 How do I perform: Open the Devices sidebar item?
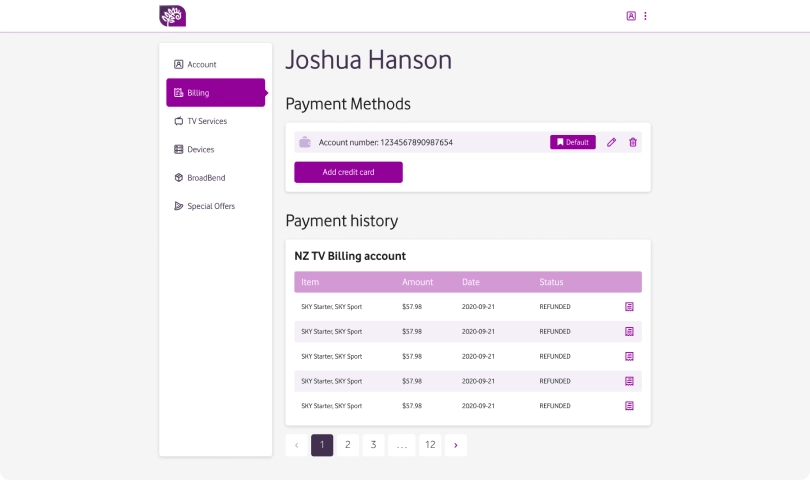click(x=200, y=149)
